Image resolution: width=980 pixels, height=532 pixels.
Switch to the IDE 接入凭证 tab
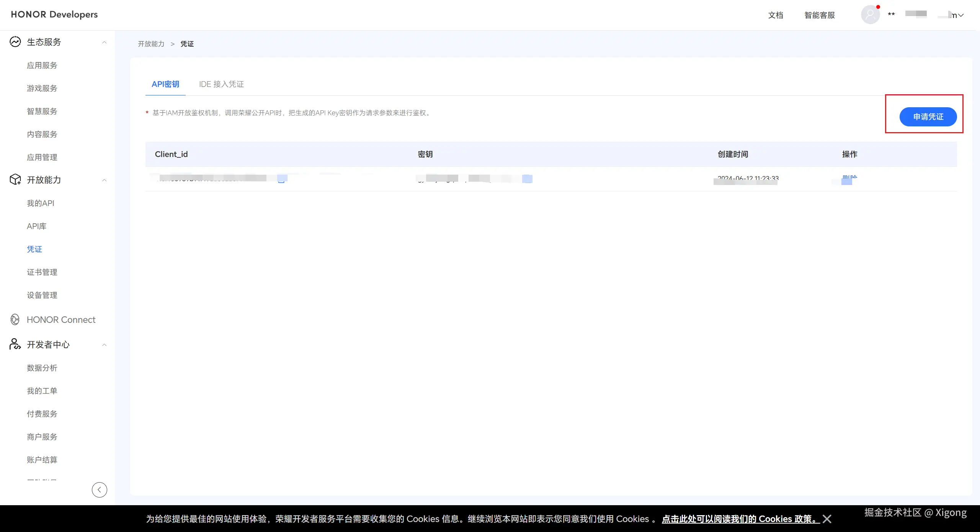coord(221,84)
